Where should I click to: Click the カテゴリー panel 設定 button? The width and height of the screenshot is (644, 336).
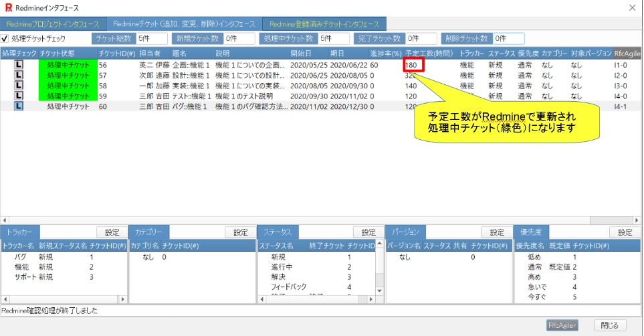241,232
